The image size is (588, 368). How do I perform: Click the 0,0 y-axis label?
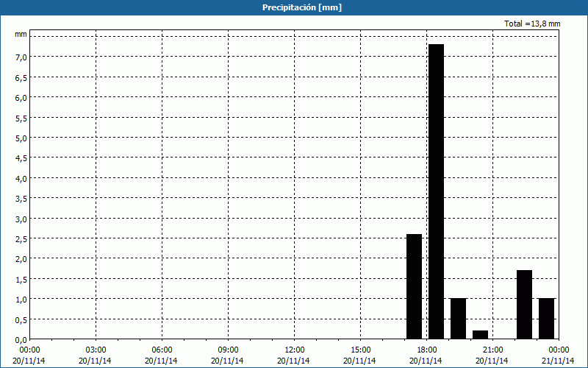pyautogui.click(x=21, y=340)
